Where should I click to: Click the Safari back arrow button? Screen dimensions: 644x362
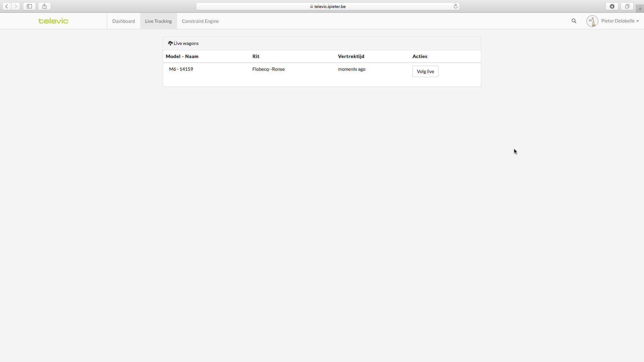pos(7,6)
